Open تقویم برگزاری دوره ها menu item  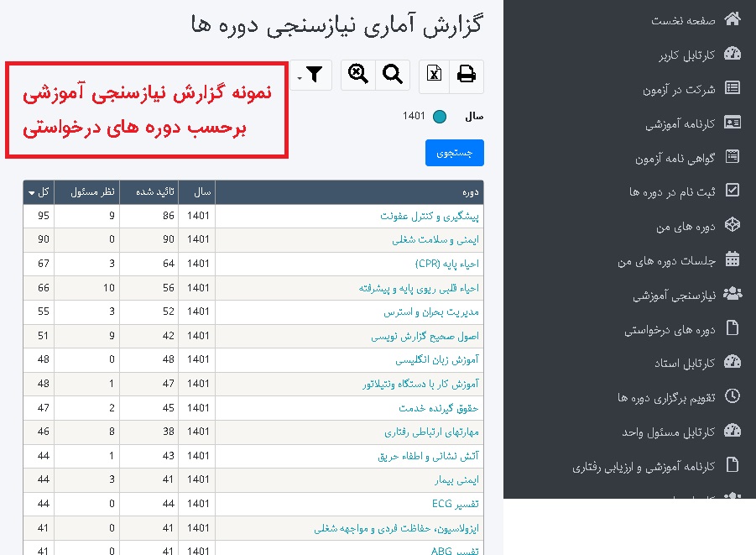coord(666,398)
